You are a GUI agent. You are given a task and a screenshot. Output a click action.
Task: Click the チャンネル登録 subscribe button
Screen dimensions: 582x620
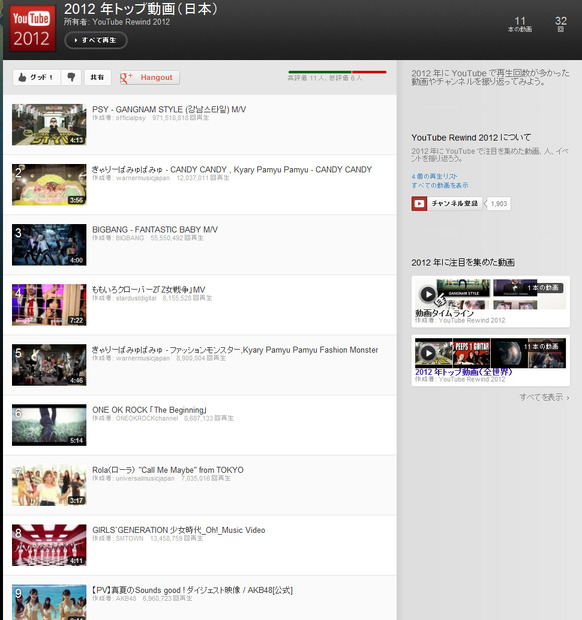(x=455, y=204)
